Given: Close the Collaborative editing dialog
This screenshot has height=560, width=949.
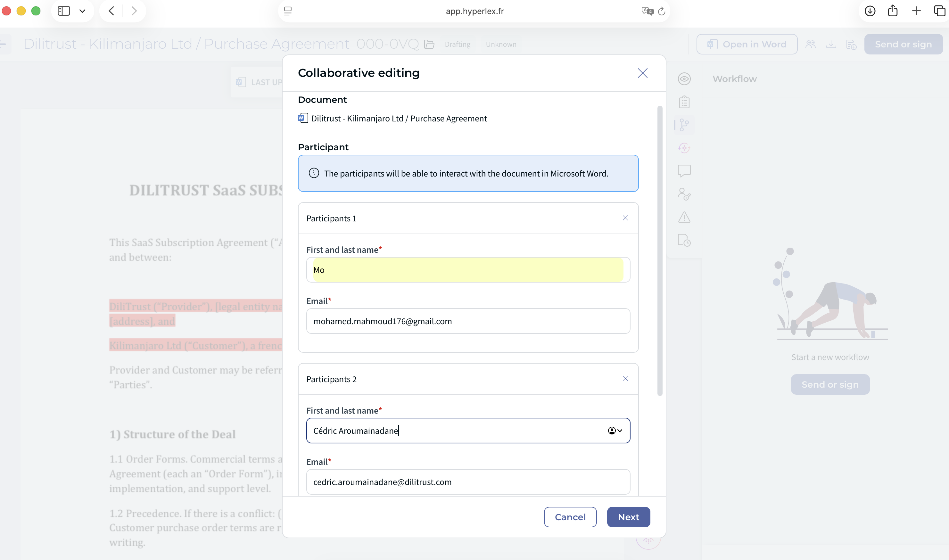Looking at the screenshot, I should click(x=642, y=73).
